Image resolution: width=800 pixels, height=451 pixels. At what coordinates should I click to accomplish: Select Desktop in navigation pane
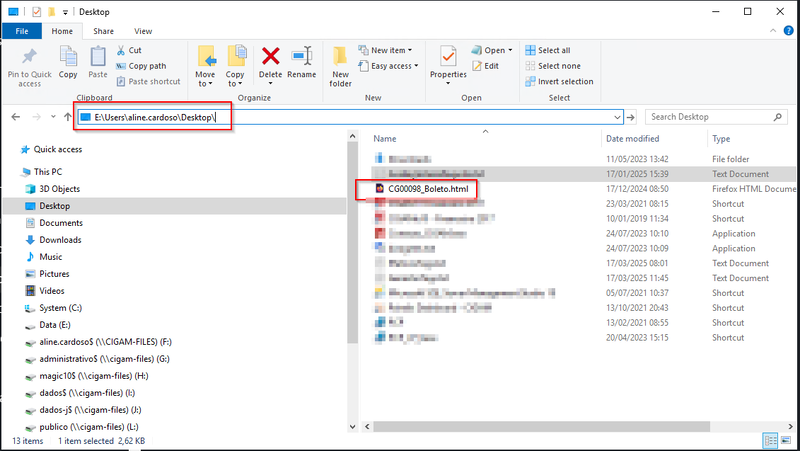point(48,206)
